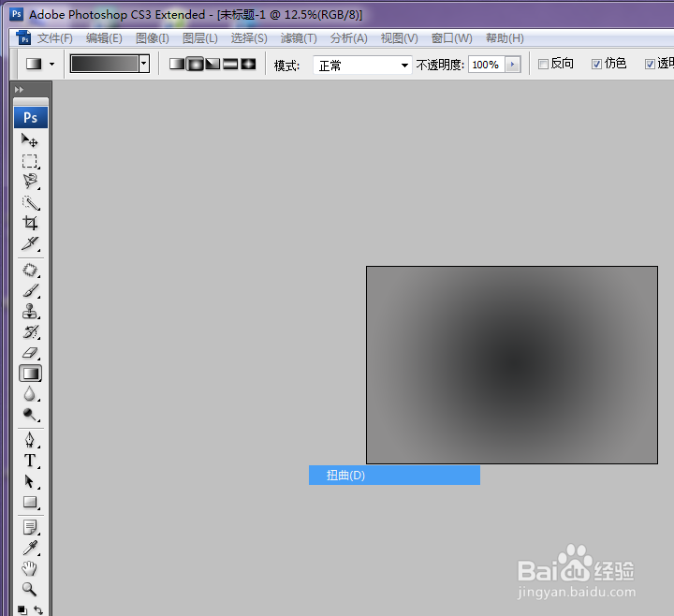Click the document icon in menu bar
This screenshot has width=674, height=616.
click(x=23, y=37)
